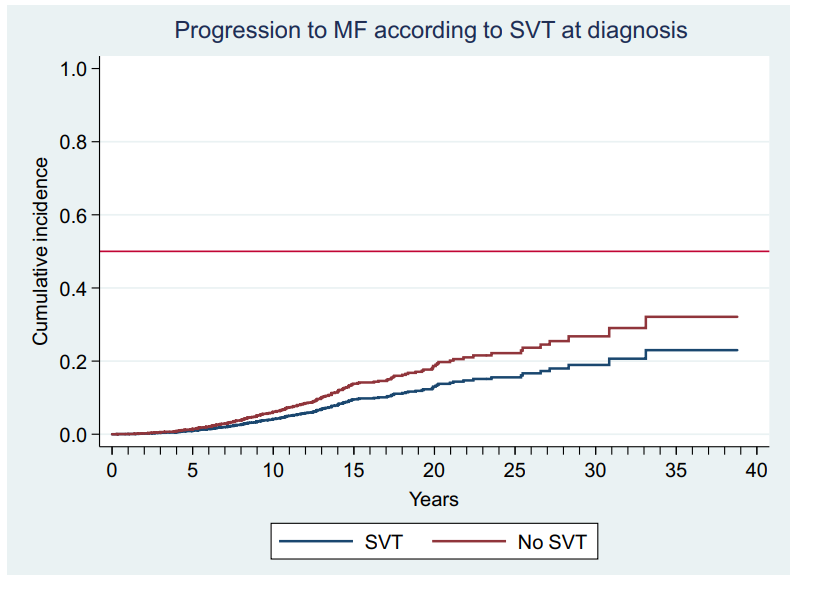Click the red No SVT legend line sample
Viewport: 824px width, 589px height.
(468, 543)
